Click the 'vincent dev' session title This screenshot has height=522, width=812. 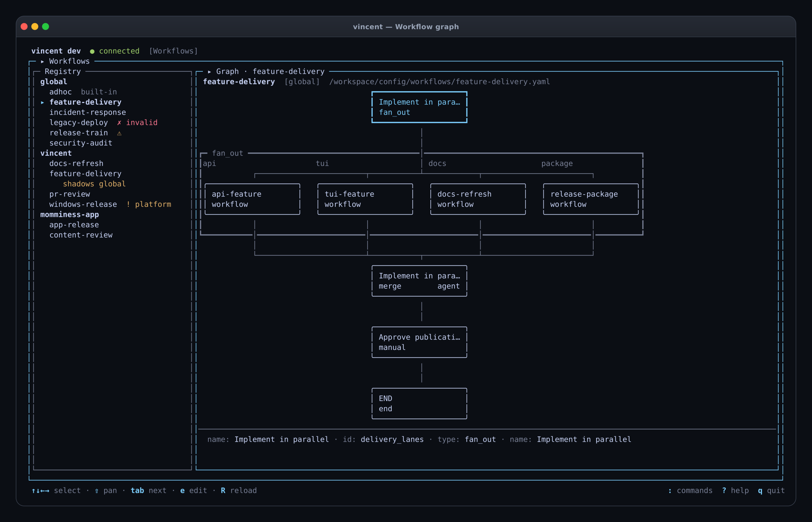56,51
